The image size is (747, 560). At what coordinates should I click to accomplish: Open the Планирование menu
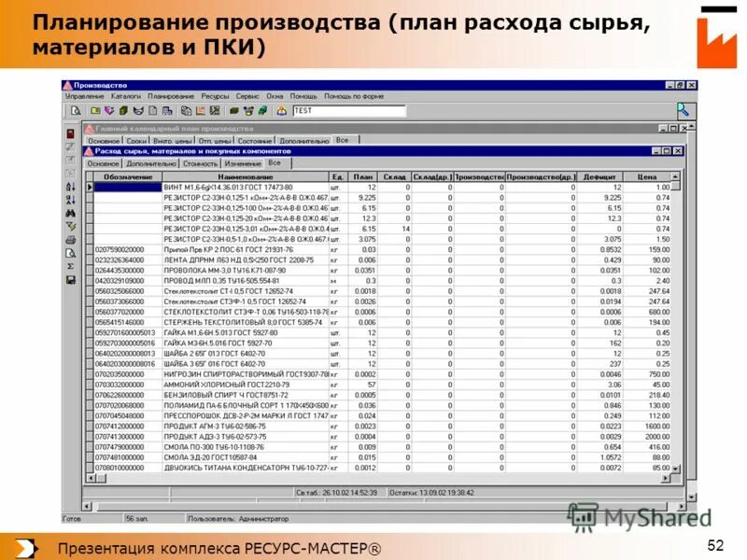(x=172, y=94)
